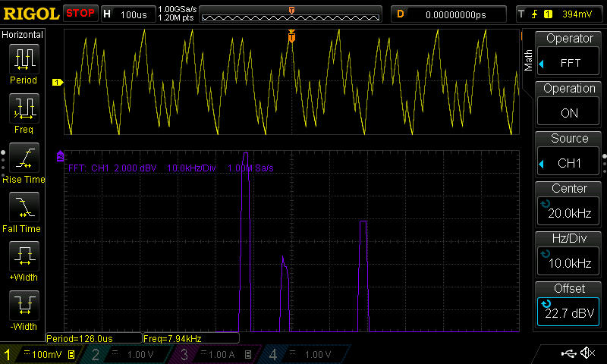The width and height of the screenshot is (607, 364).
Task: Pick the +Width measurement icon
Action: point(23,257)
